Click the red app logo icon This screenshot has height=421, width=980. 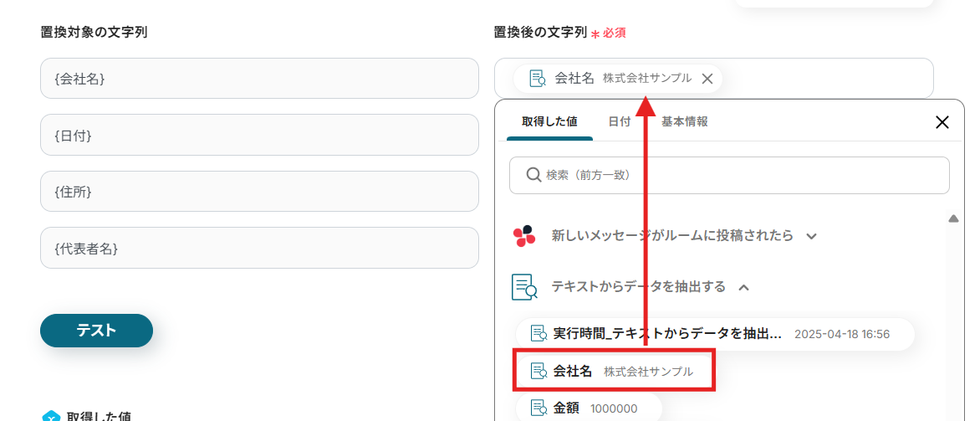point(524,236)
